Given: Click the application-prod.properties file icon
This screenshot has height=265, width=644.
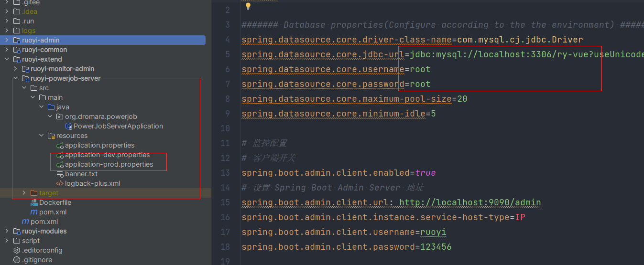Looking at the screenshot, I should pyautogui.click(x=60, y=164).
